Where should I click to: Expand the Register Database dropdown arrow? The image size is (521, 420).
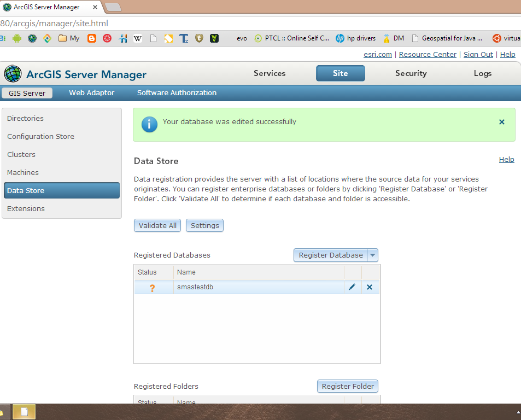(372, 255)
